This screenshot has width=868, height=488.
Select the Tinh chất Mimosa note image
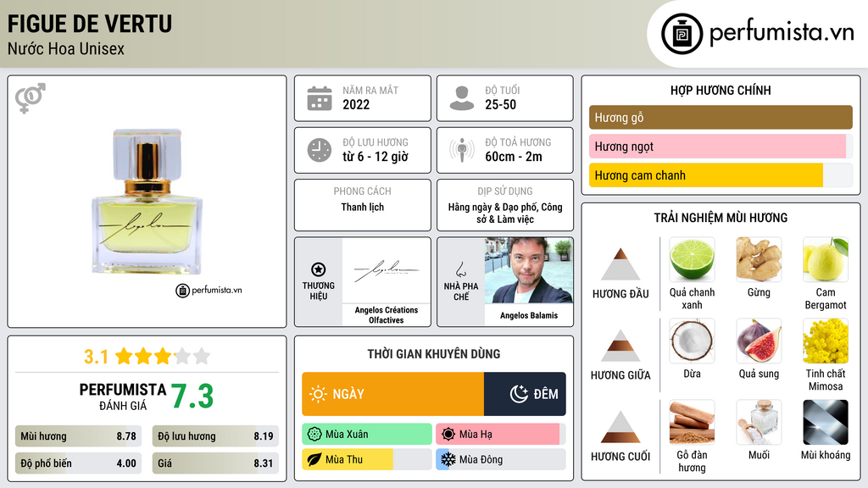click(x=826, y=341)
